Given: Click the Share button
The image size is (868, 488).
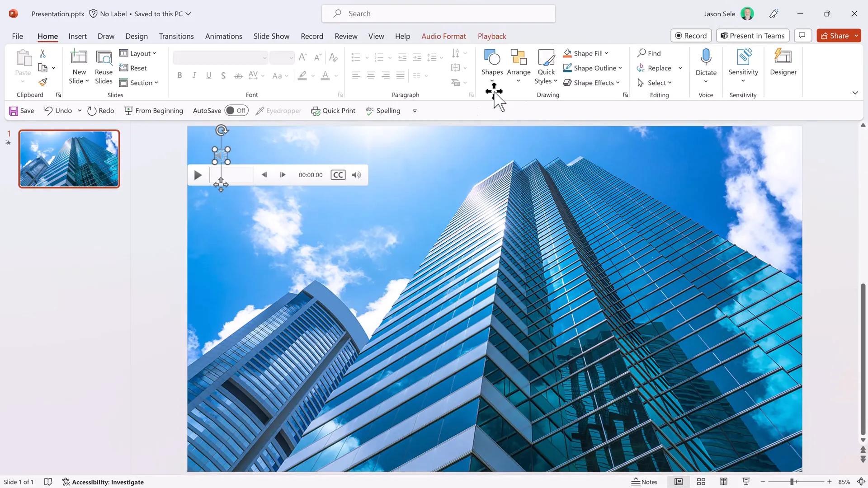Looking at the screenshot, I should 835,36.
